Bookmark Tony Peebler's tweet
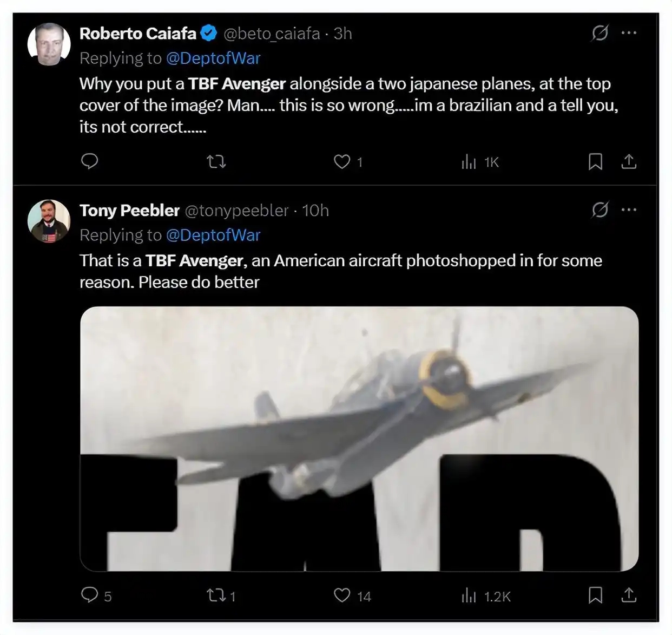 point(595,595)
